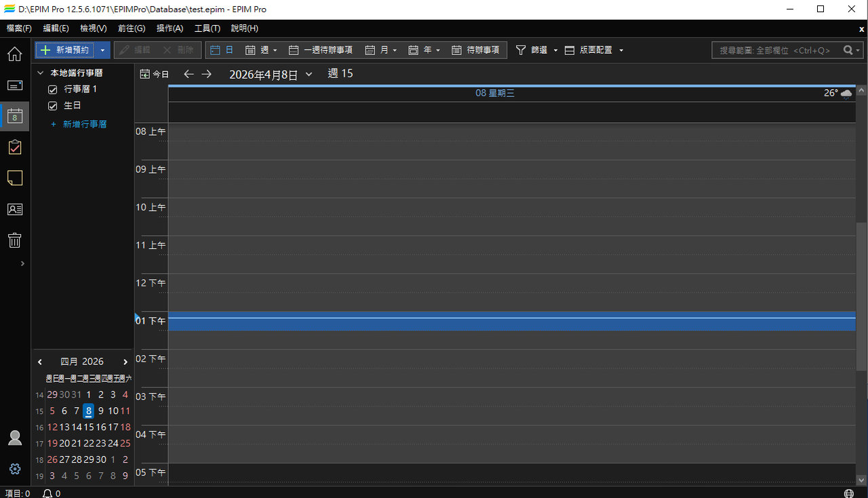
Task: Open the Tasks module icon
Action: [15, 147]
